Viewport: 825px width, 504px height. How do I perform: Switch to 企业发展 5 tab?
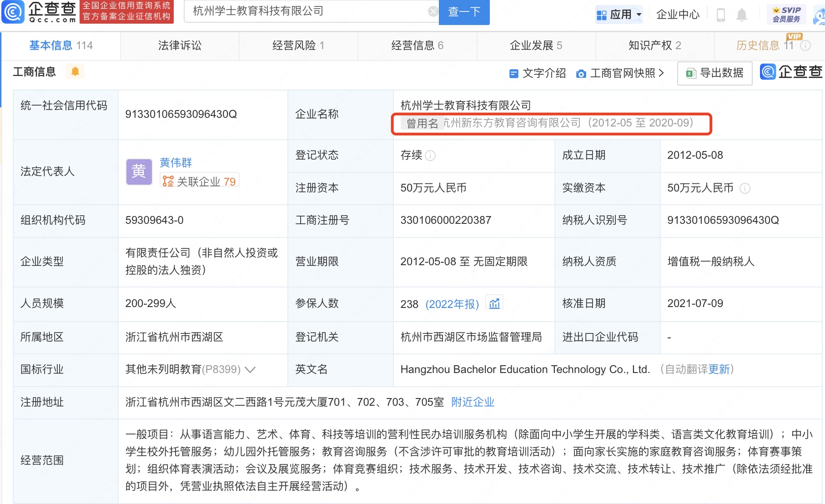click(x=536, y=45)
